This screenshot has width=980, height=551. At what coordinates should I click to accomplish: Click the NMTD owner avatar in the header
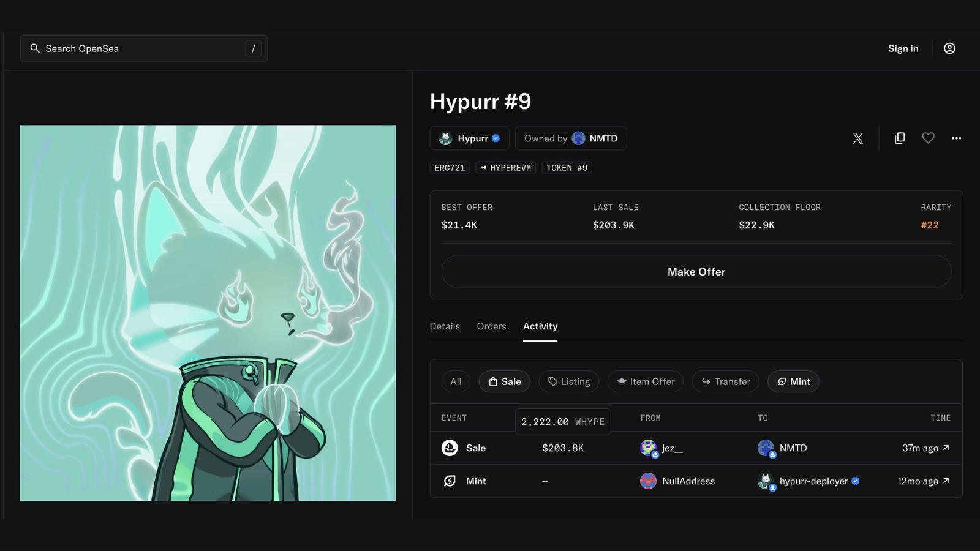pos(578,138)
